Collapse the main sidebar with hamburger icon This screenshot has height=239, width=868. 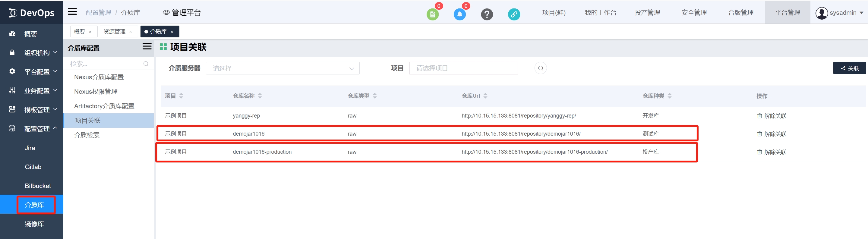[x=72, y=12]
